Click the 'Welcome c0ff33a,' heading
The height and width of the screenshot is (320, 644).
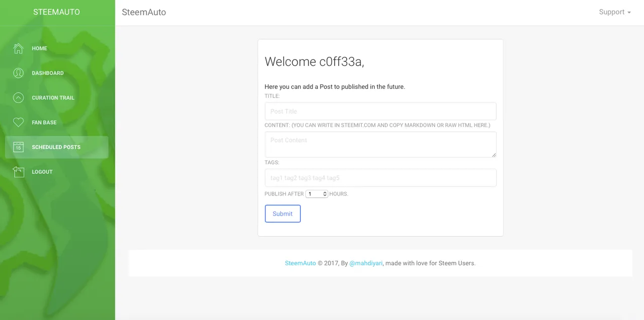point(314,62)
